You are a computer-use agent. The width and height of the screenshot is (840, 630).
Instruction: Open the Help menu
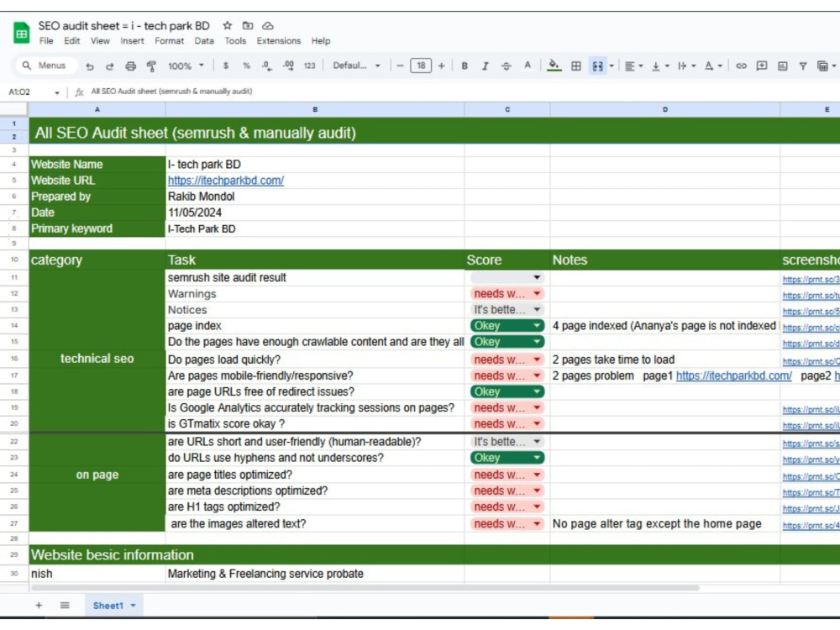(x=320, y=40)
